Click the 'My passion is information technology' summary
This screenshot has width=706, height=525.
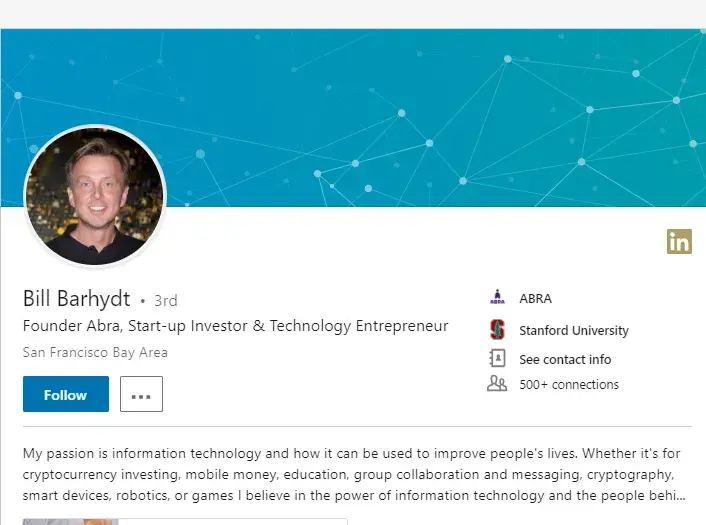pyautogui.click(x=350, y=474)
